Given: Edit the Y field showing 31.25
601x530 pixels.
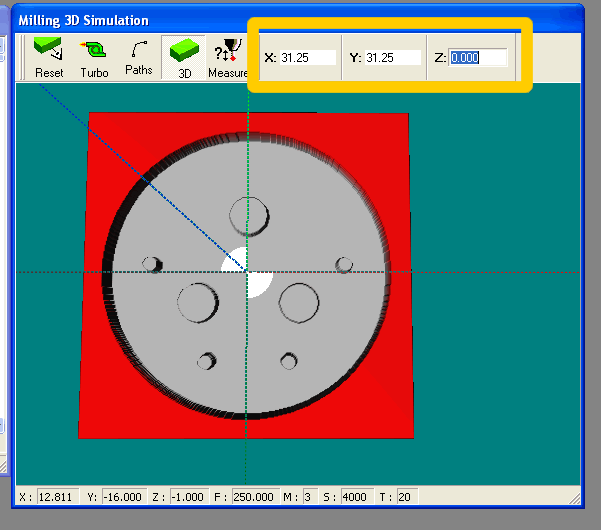Looking at the screenshot, I should (392, 57).
